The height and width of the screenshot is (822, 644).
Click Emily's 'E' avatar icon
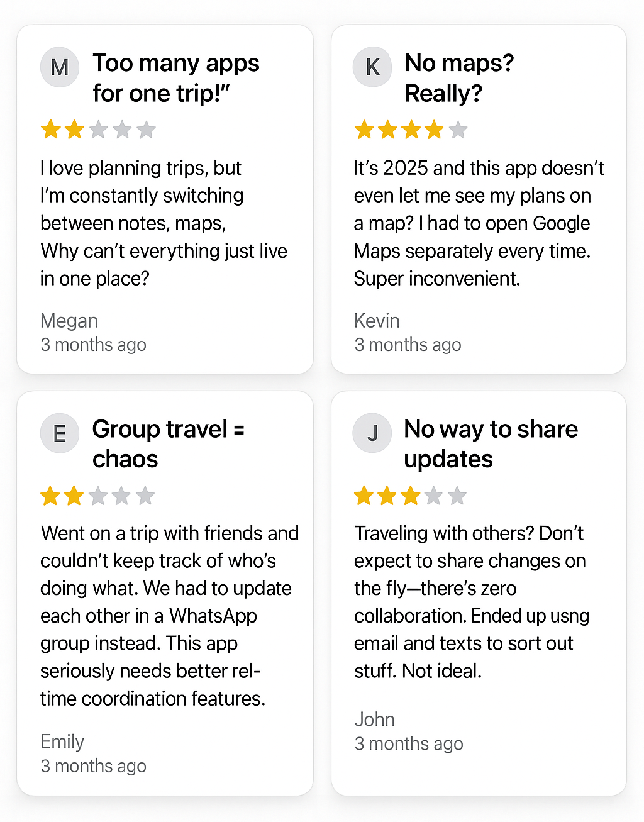60,433
